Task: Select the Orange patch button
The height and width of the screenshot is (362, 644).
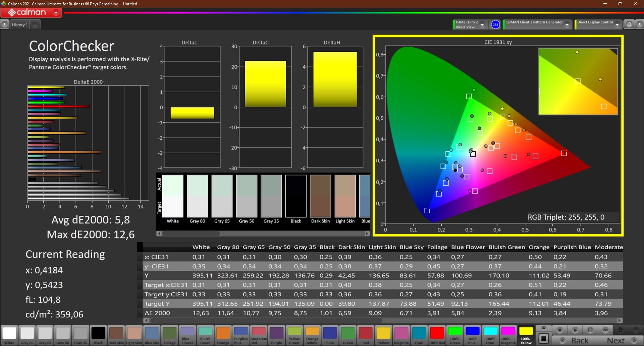Action: (223, 335)
